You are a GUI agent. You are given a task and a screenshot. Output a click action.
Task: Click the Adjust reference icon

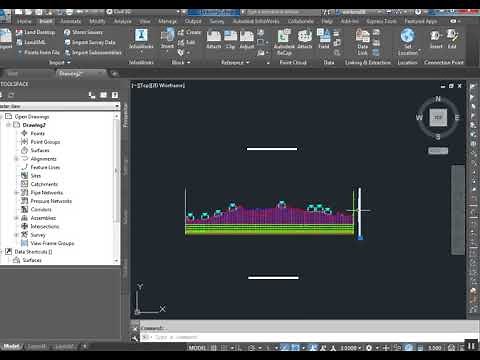tap(247, 36)
